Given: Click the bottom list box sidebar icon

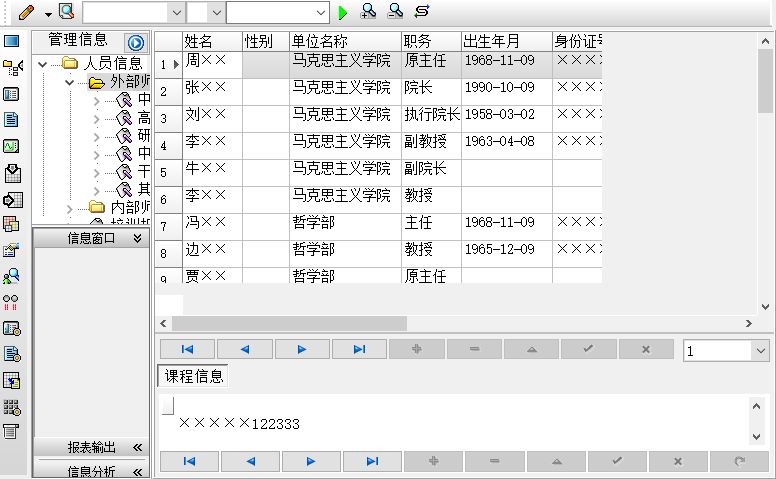Looking at the screenshot, I should (x=11, y=431).
